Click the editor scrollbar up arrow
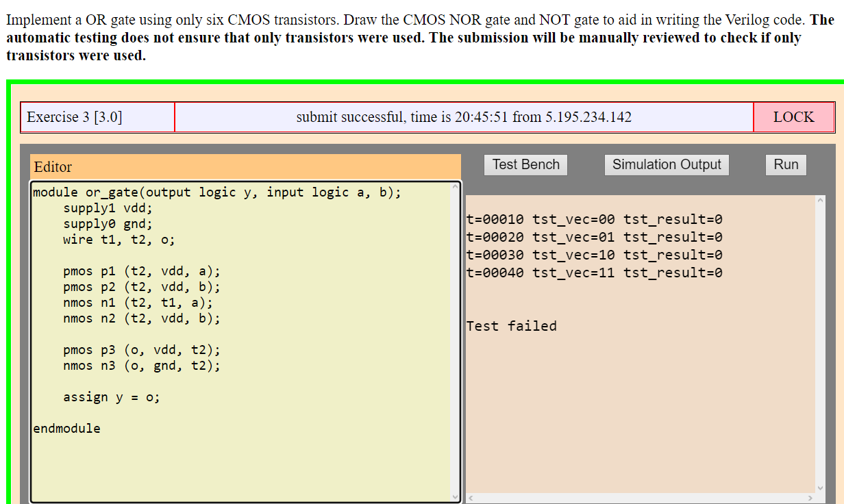This screenshot has width=844, height=504. (x=456, y=187)
